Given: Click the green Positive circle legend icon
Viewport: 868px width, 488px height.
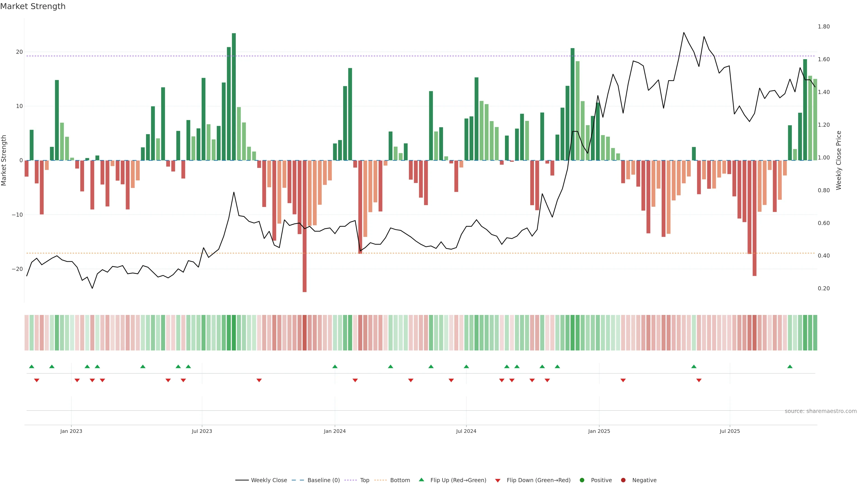Looking at the screenshot, I should [582, 480].
